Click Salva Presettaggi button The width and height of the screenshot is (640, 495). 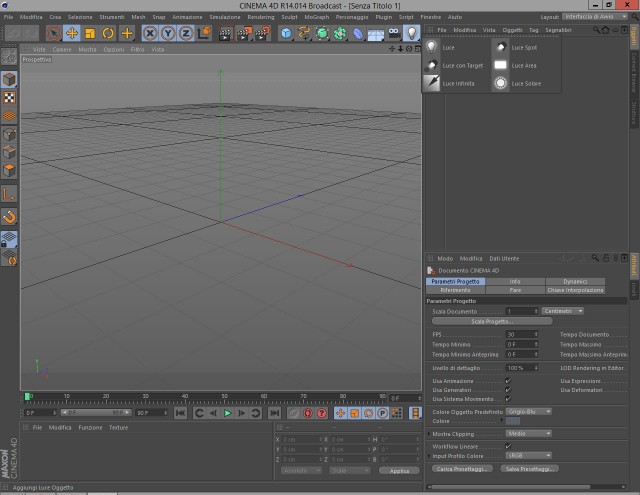530,469
